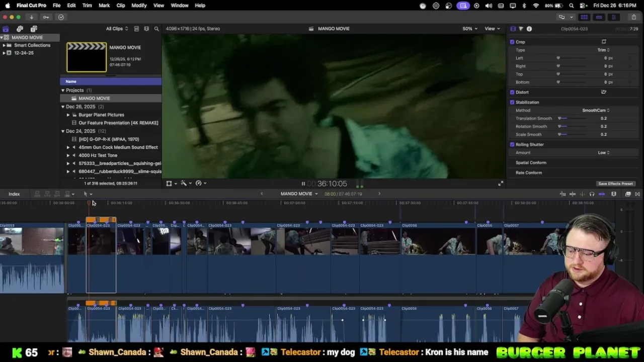
Task: Open the Keyword Editor key icon
Action: point(46,17)
